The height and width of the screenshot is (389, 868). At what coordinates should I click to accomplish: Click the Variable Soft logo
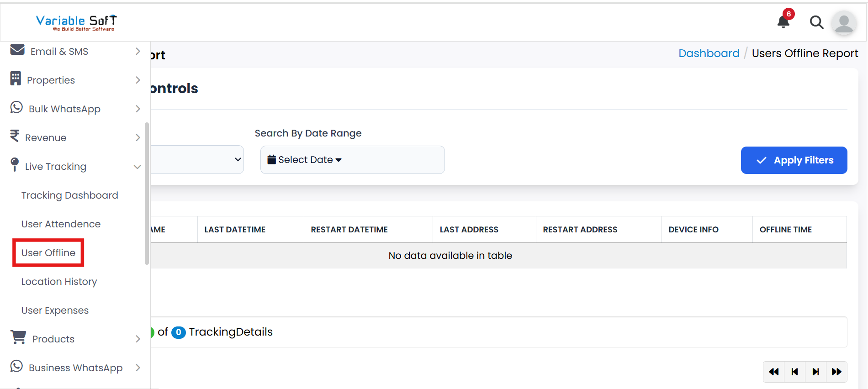tap(76, 22)
